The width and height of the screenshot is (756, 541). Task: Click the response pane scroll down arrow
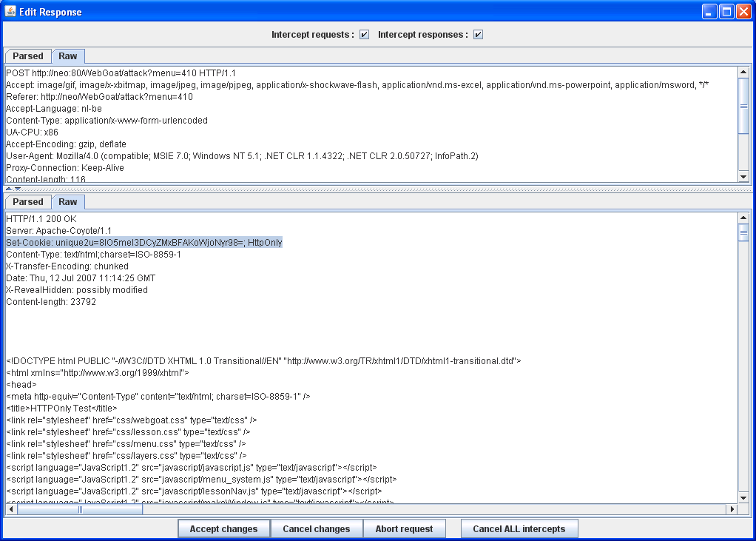743,497
